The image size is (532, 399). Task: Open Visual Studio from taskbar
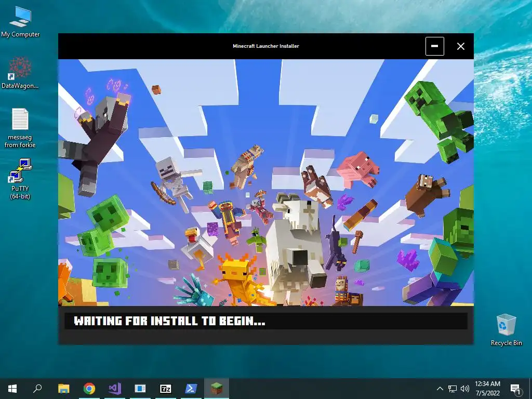tap(115, 389)
